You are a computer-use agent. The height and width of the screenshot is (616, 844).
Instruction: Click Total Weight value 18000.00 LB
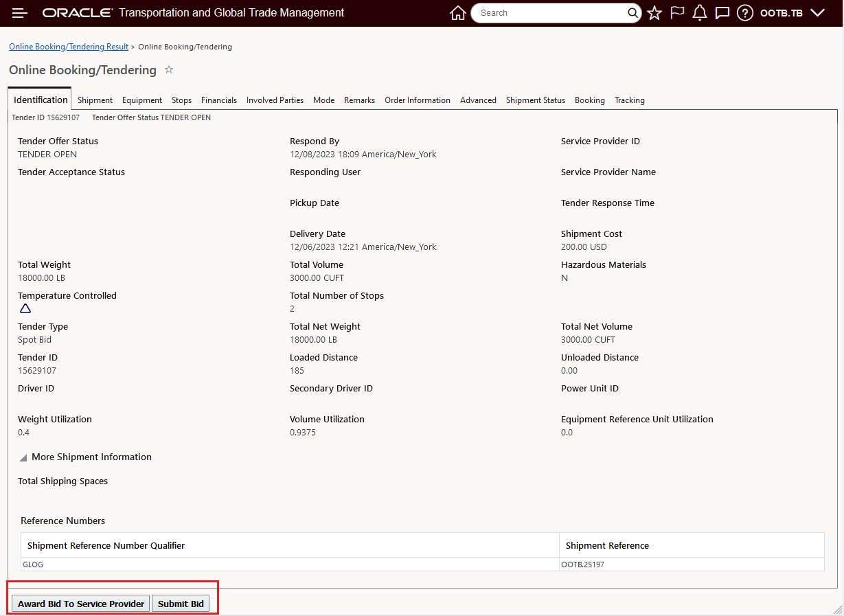(41, 278)
